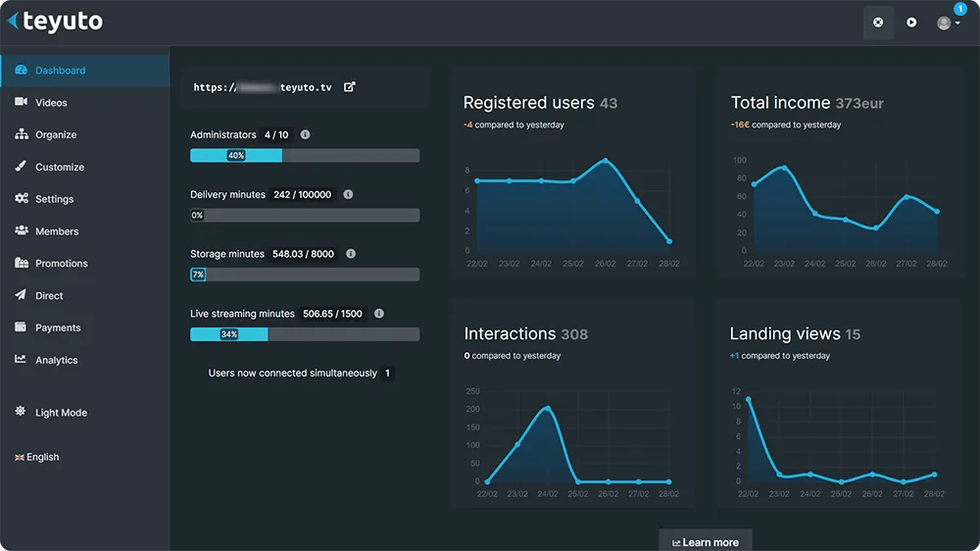Click the teyuto.tv channel URL link
The image size is (980, 551).
[x=263, y=87]
